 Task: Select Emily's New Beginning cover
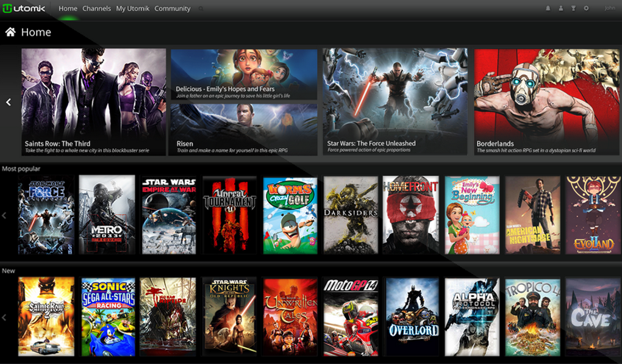point(472,215)
